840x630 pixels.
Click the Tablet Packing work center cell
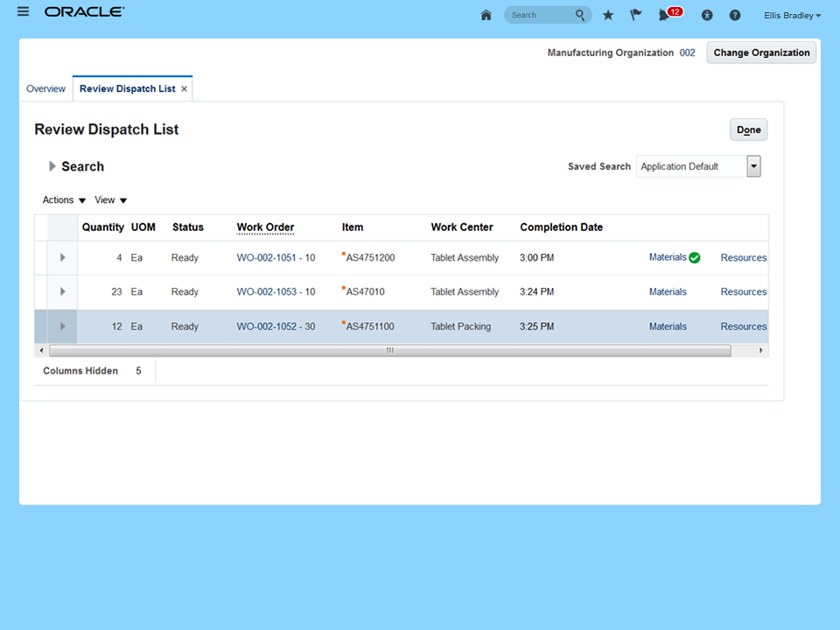(461, 326)
